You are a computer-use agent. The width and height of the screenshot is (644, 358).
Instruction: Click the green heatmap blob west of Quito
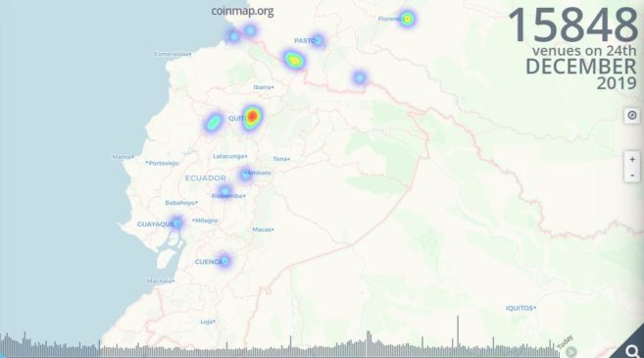pyautogui.click(x=214, y=123)
